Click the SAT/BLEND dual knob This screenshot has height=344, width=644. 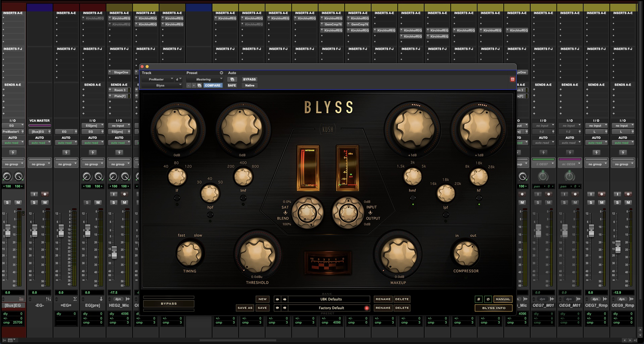[x=307, y=212]
